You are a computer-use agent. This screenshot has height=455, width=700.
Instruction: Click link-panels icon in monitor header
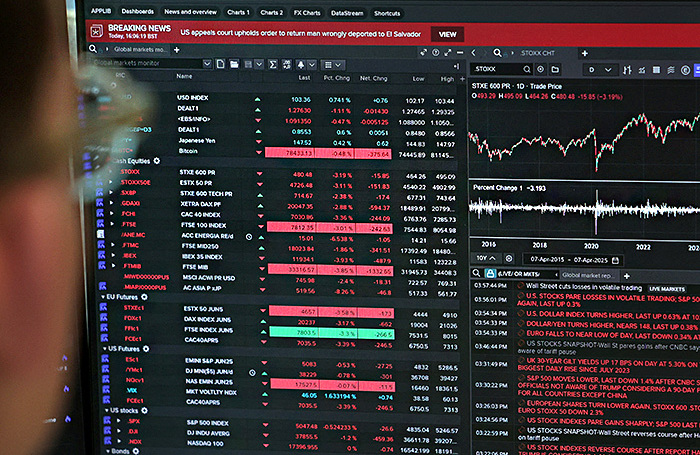pyautogui.click(x=423, y=53)
